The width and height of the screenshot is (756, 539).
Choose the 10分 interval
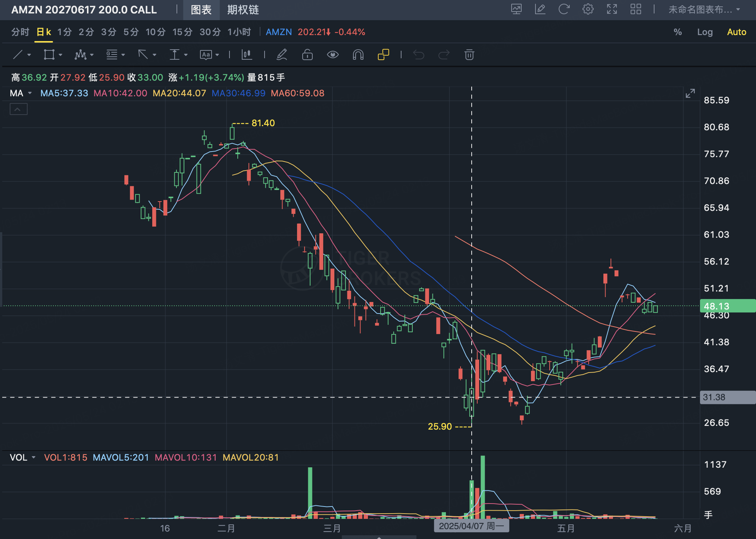coord(156,32)
